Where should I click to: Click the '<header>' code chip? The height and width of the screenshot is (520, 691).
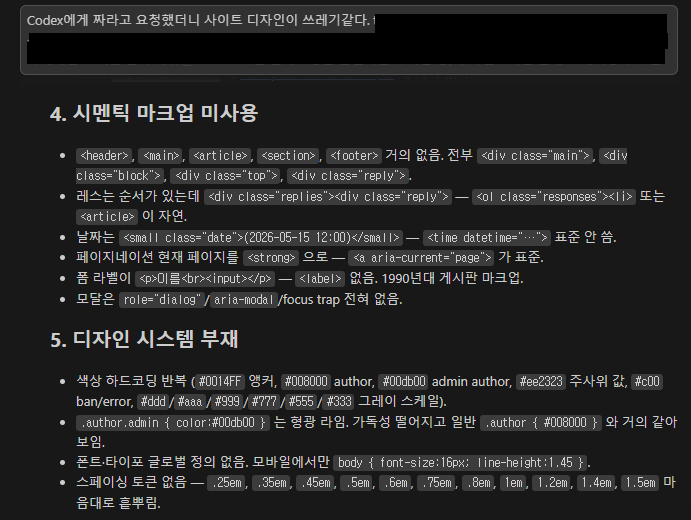pyautogui.click(x=104, y=156)
